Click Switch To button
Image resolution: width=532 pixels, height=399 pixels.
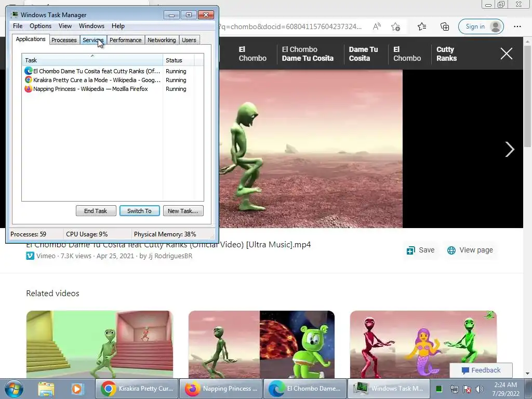(x=139, y=211)
